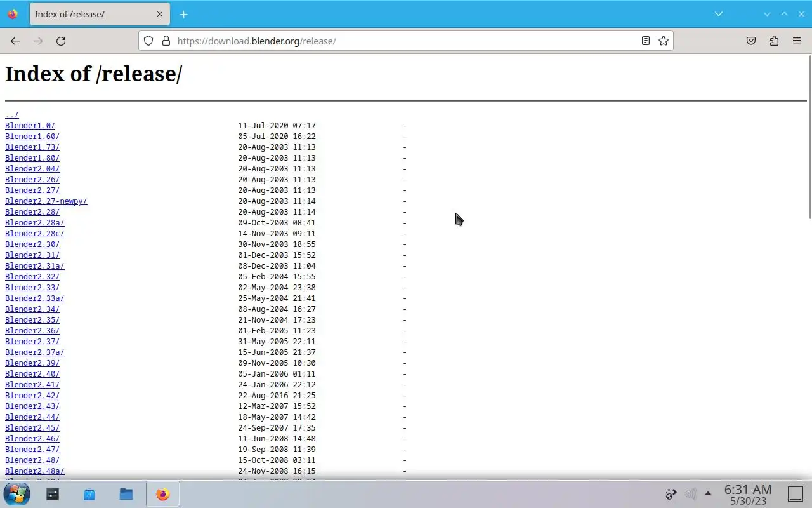
Task: Open the Blender2.36/ folder link
Action: click(32, 331)
